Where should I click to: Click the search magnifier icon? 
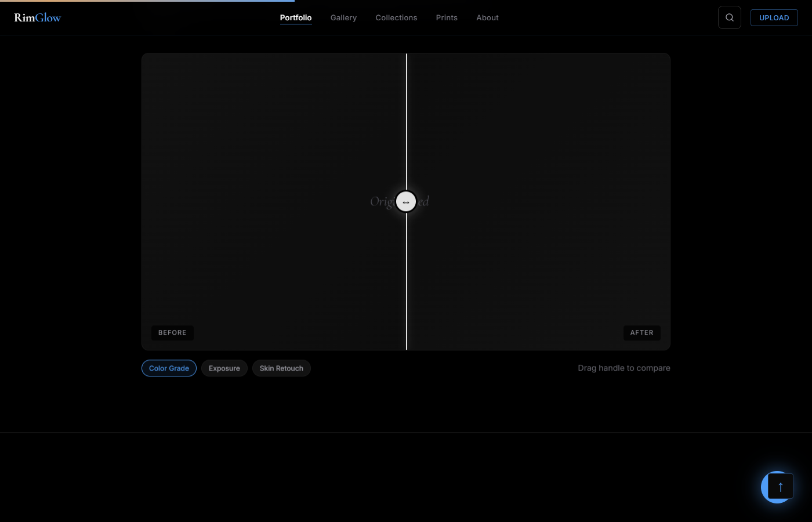729,17
